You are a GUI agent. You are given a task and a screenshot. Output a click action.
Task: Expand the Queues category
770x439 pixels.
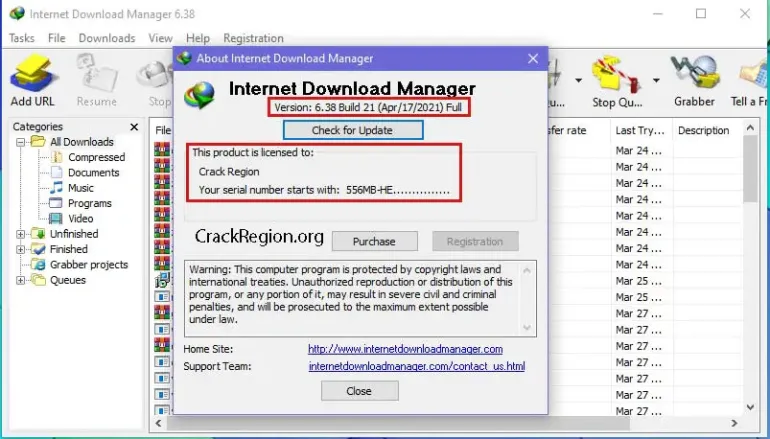pyautogui.click(x=20, y=280)
